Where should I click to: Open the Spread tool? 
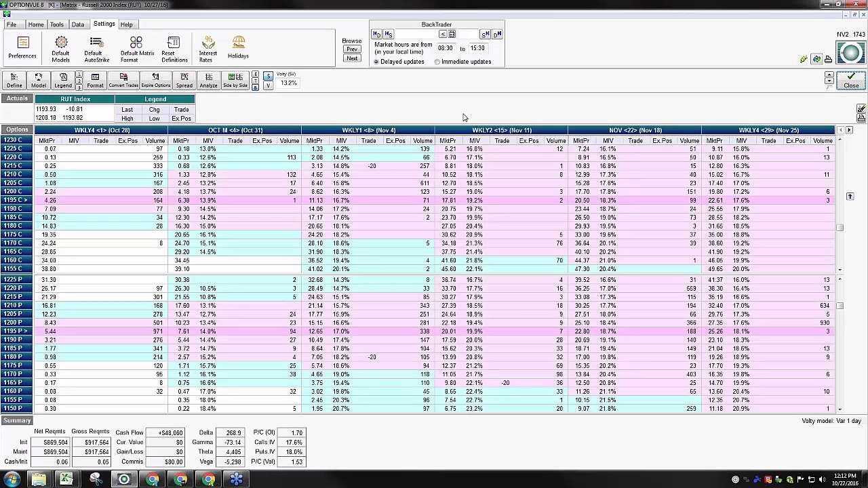pyautogui.click(x=184, y=81)
